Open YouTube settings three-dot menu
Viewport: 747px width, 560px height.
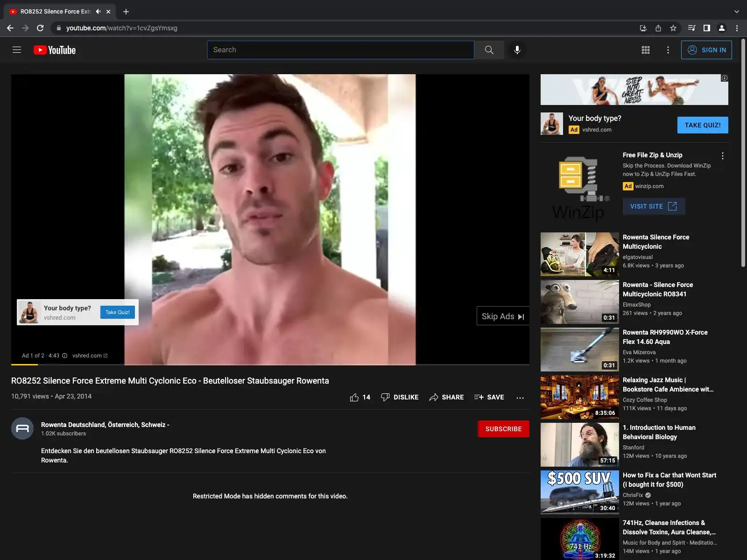(668, 50)
